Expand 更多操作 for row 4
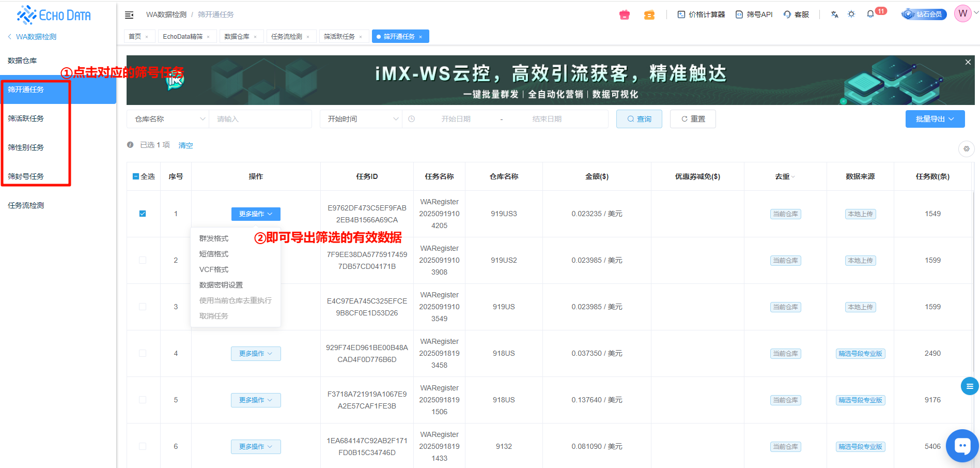Viewport: 980px width, 468px height. coord(256,354)
